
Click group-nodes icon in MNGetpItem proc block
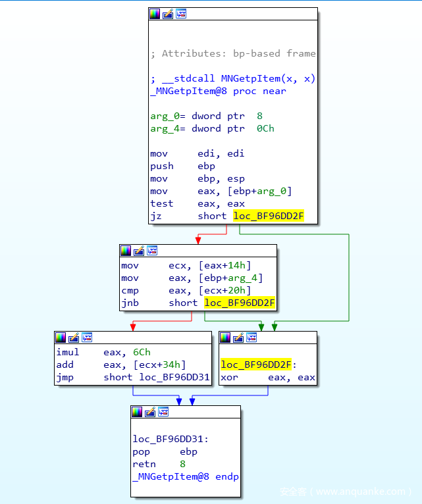coord(181,14)
